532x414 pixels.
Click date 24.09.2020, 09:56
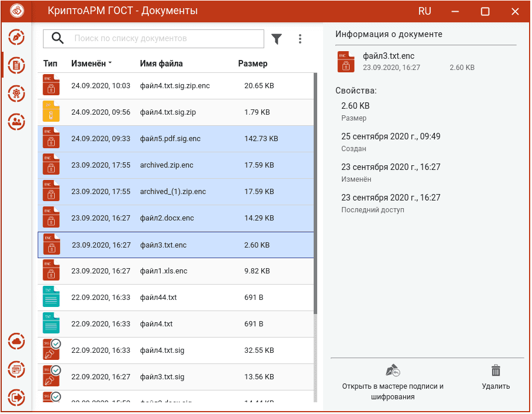(101, 112)
